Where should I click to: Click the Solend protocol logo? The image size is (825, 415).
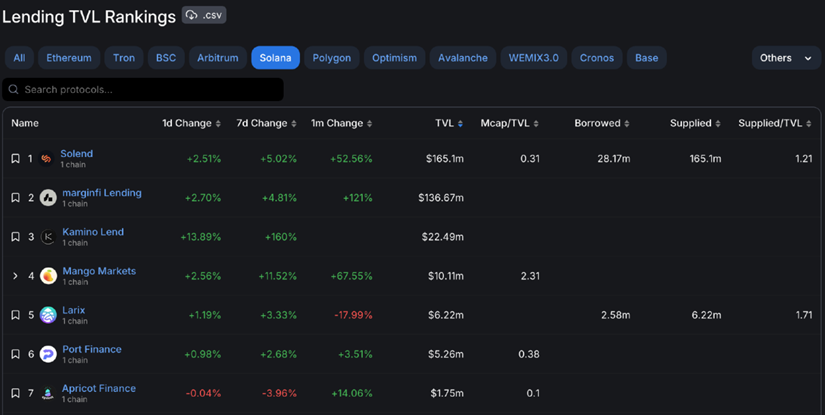46,158
